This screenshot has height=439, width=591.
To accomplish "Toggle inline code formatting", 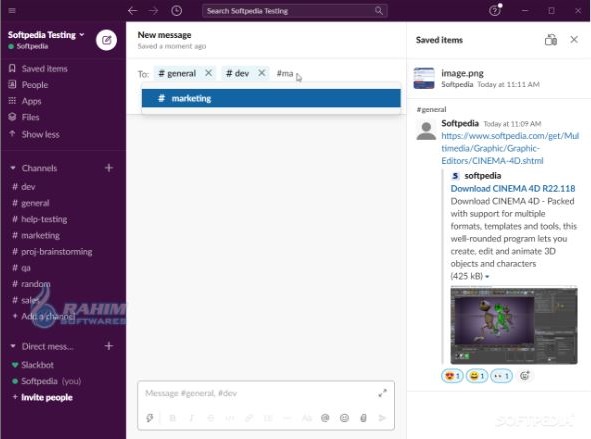I will [x=230, y=418].
